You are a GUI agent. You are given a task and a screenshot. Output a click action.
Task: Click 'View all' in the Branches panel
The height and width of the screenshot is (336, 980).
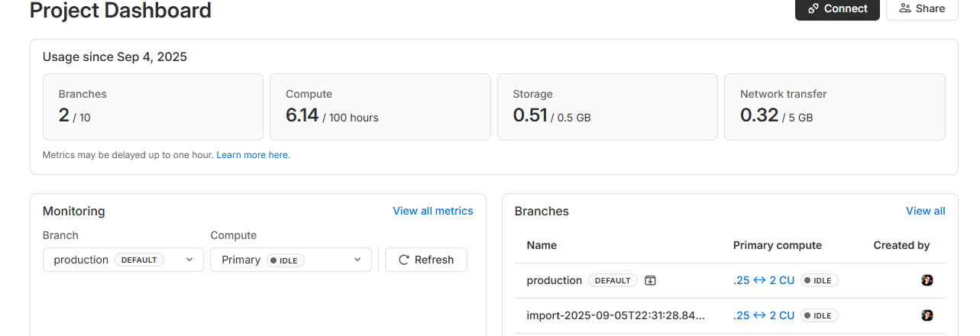925,211
